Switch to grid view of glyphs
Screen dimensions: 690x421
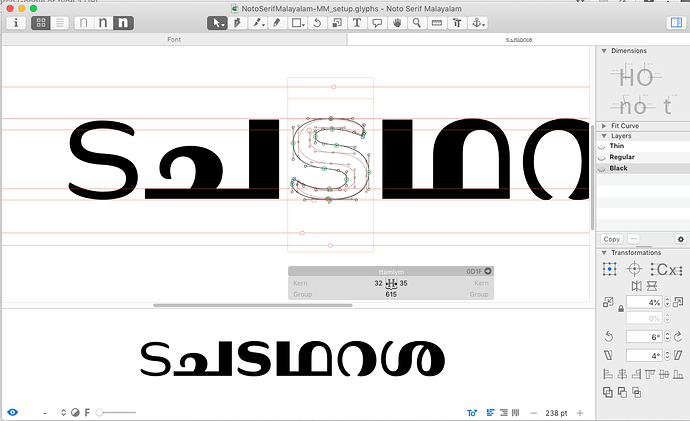(40, 23)
